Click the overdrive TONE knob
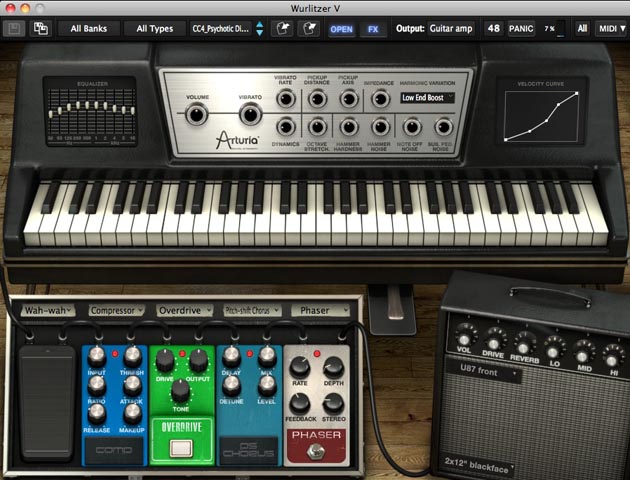This screenshot has height=480, width=630. click(x=181, y=391)
